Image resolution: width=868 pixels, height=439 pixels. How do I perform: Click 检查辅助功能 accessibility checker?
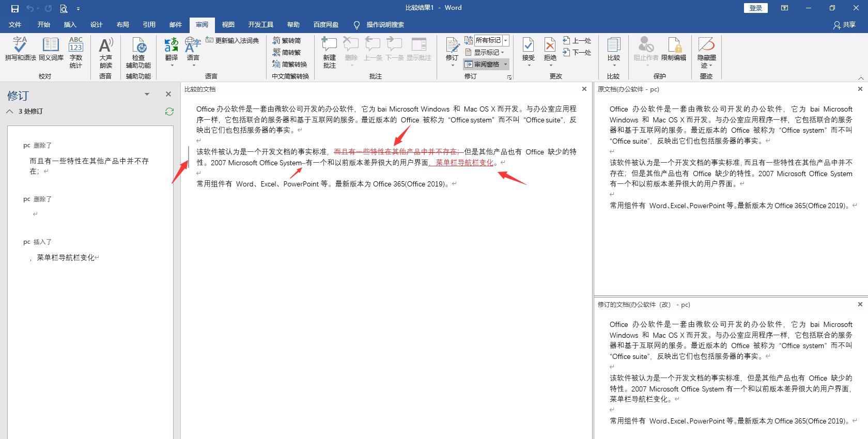pos(138,52)
